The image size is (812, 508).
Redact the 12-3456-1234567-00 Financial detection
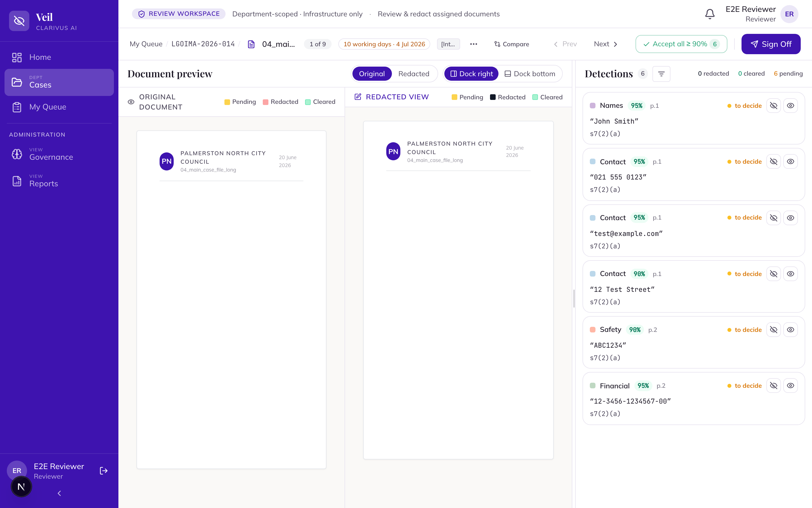pos(773,386)
